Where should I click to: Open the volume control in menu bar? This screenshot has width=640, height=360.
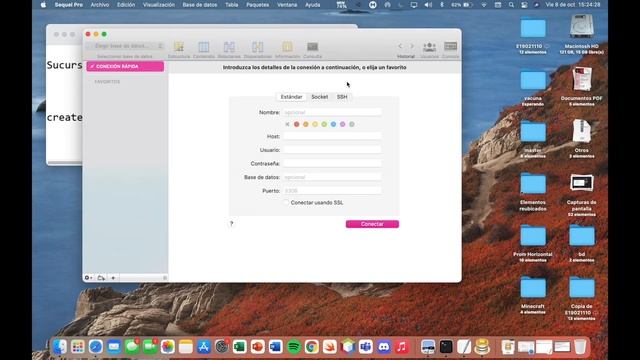(428, 5)
